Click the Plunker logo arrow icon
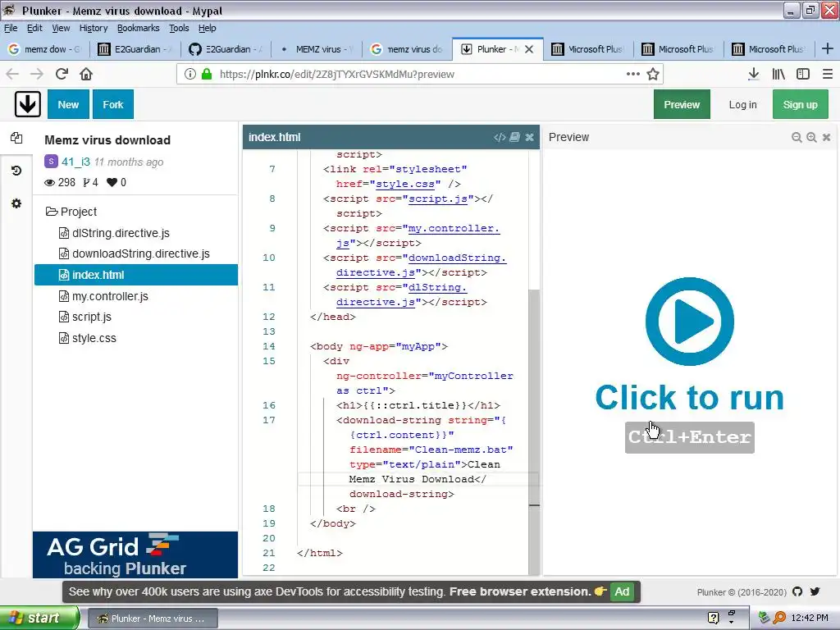Image resolution: width=840 pixels, height=630 pixels. tap(27, 104)
